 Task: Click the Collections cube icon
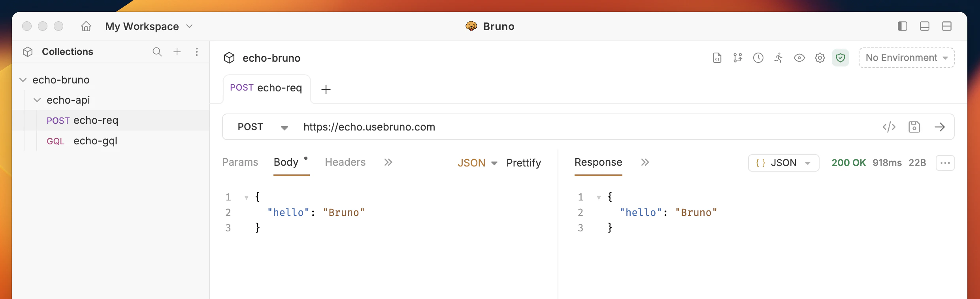point(28,52)
